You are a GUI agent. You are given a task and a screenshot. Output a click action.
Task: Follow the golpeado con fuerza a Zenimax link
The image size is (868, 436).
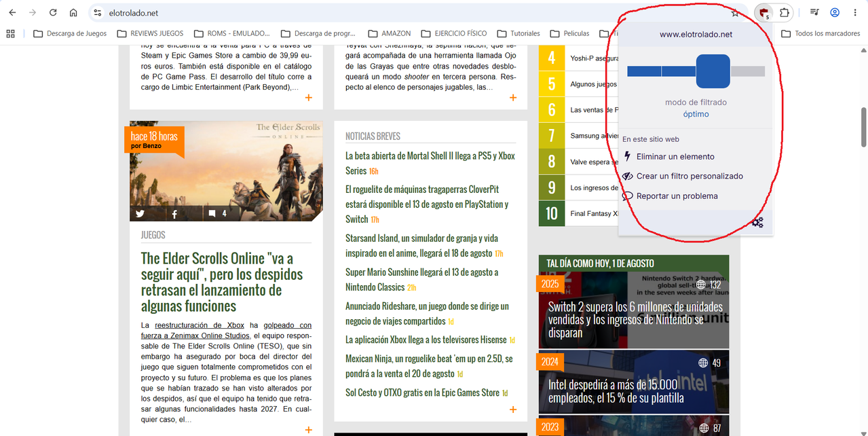[x=226, y=330]
